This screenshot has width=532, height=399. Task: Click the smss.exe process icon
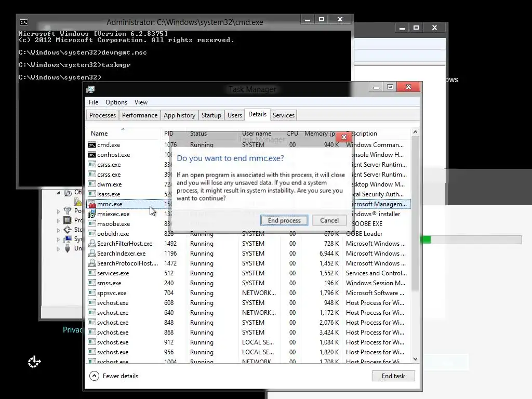click(x=91, y=283)
